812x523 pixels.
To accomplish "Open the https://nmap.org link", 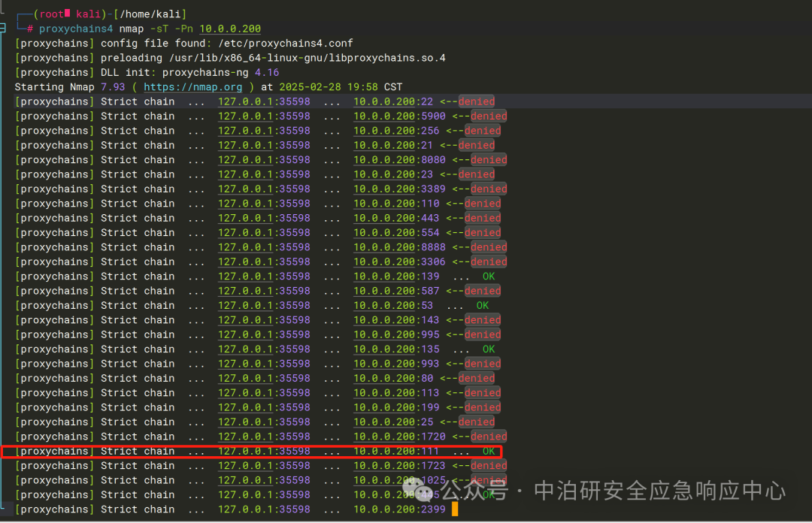I will click(x=192, y=87).
